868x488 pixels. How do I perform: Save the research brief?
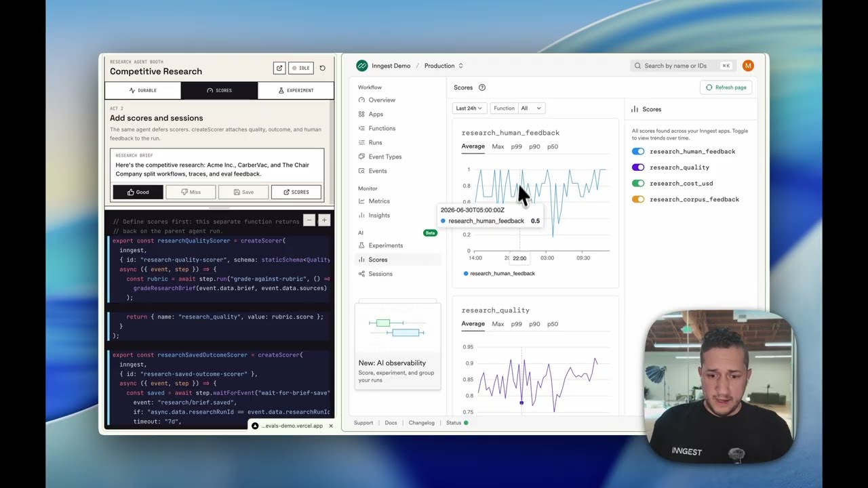point(243,192)
